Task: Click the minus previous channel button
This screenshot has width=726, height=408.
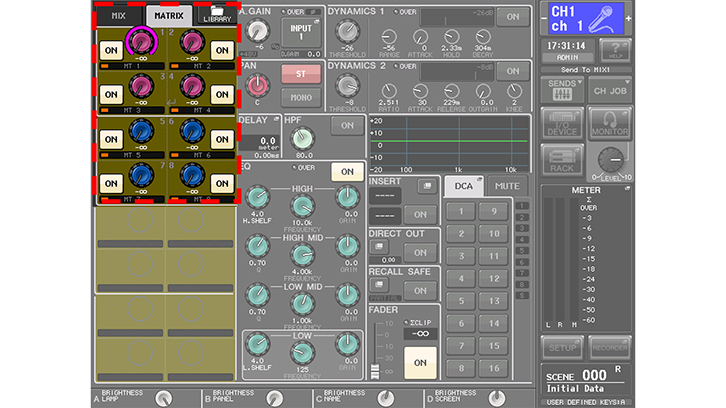Action: pos(544,19)
